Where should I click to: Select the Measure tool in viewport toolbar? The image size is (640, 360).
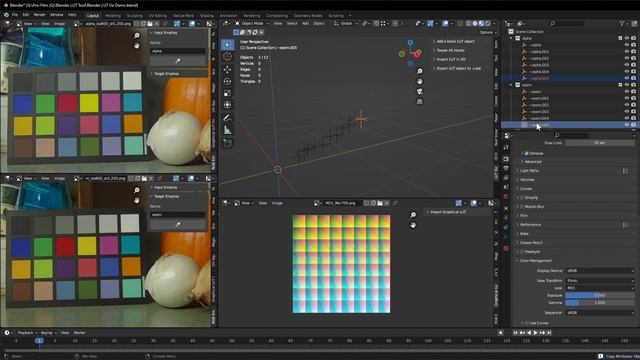227,131
